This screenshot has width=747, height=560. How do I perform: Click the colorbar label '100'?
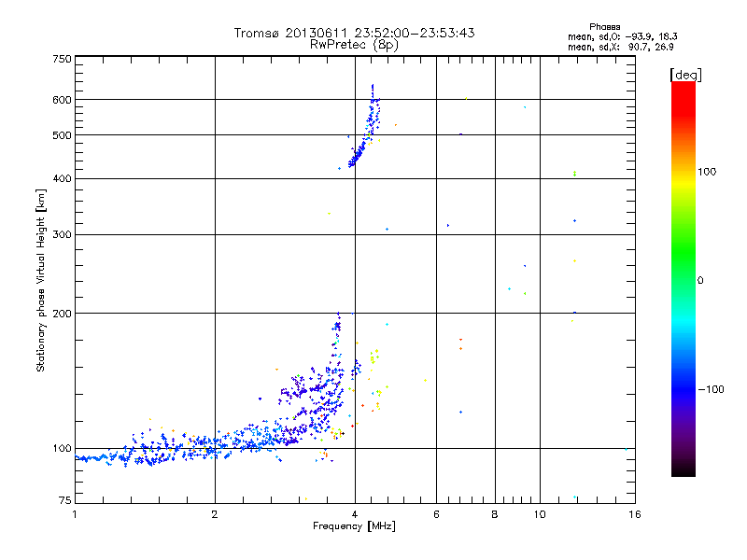pyautogui.click(x=707, y=172)
